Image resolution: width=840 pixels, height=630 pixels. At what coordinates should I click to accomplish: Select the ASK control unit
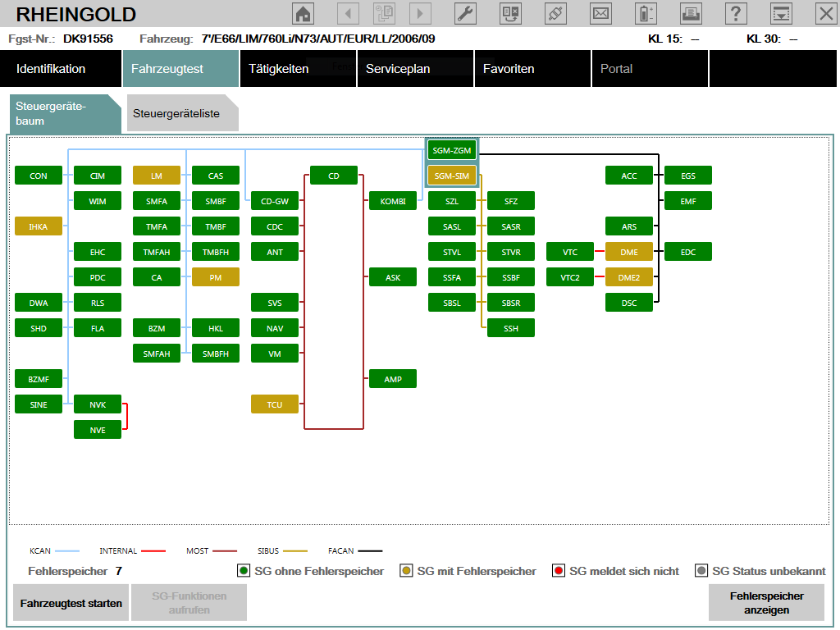393,277
